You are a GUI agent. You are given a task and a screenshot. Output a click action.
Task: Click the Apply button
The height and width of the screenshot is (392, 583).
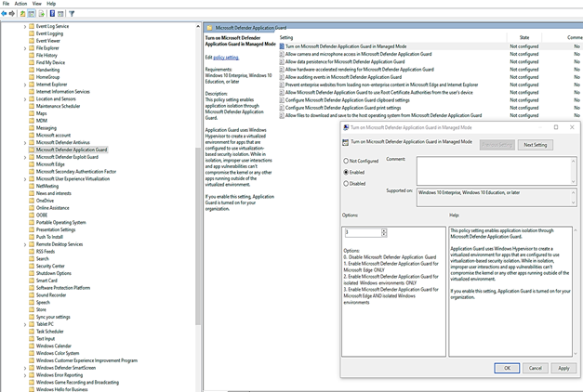[563, 368]
